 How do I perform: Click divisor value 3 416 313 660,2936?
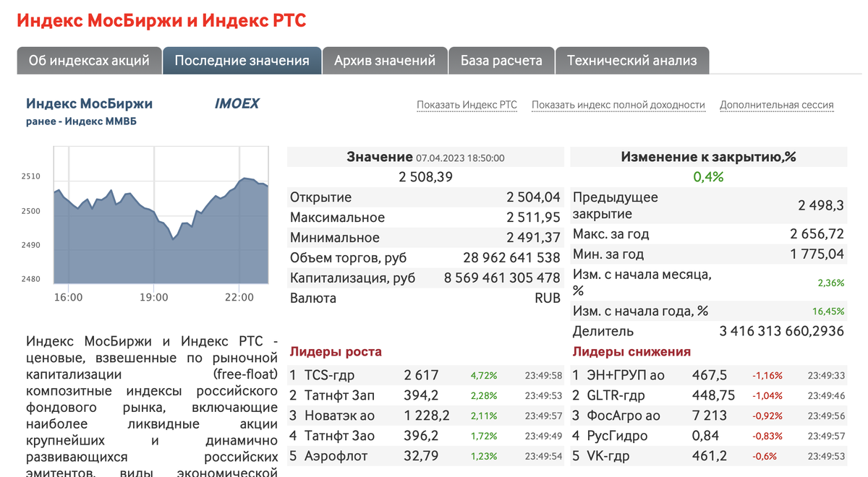point(782,331)
